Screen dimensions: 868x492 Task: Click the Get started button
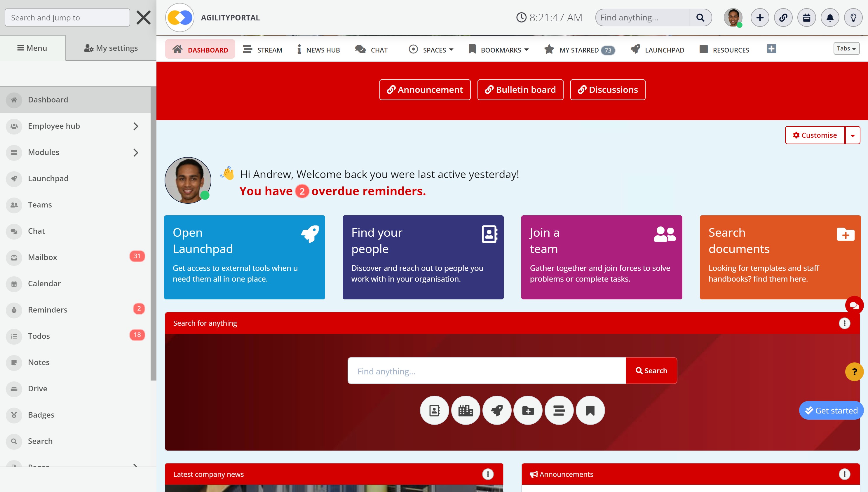click(x=831, y=410)
